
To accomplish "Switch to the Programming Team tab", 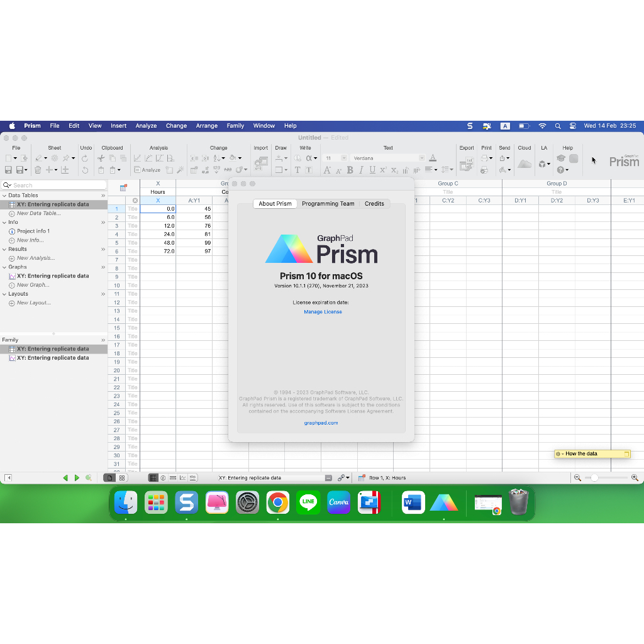I will click(x=328, y=204).
